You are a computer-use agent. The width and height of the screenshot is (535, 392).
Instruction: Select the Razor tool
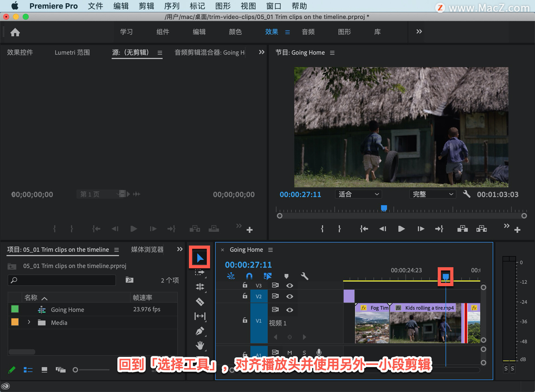200,302
